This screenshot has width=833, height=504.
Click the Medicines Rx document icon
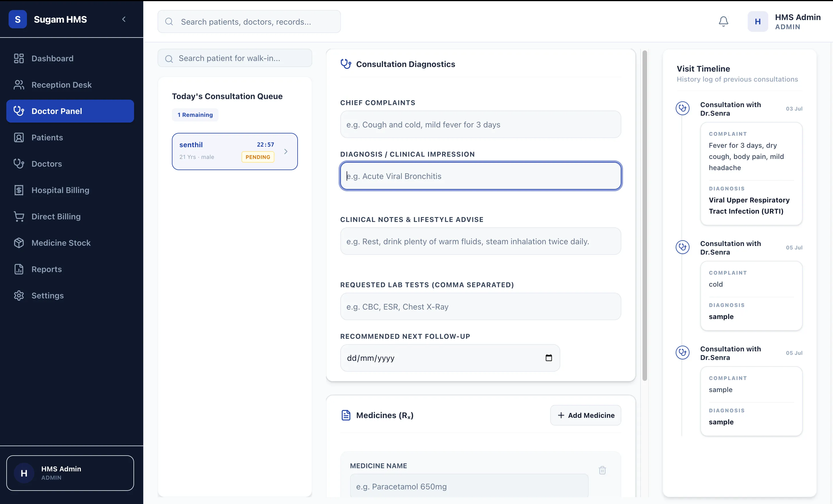(346, 416)
